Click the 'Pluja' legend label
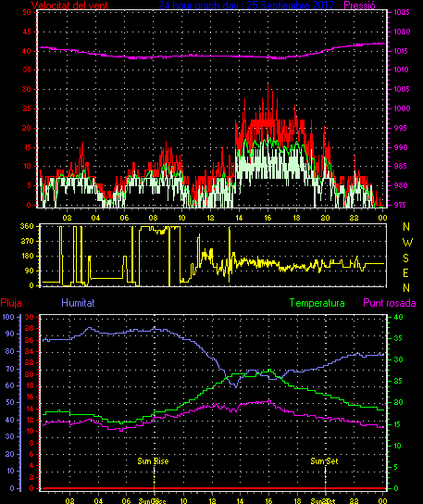Image resolution: width=423 pixels, height=504 pixels. click(11, 303)
